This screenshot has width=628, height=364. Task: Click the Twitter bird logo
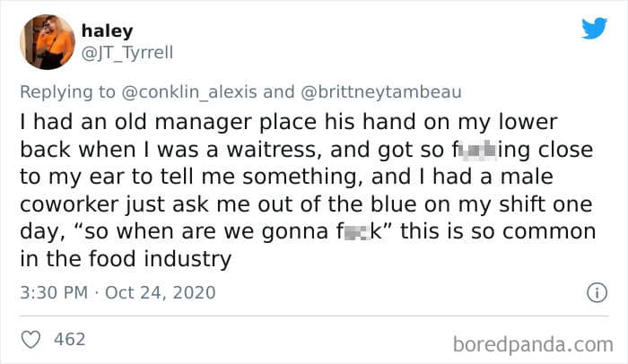[593, 28]
